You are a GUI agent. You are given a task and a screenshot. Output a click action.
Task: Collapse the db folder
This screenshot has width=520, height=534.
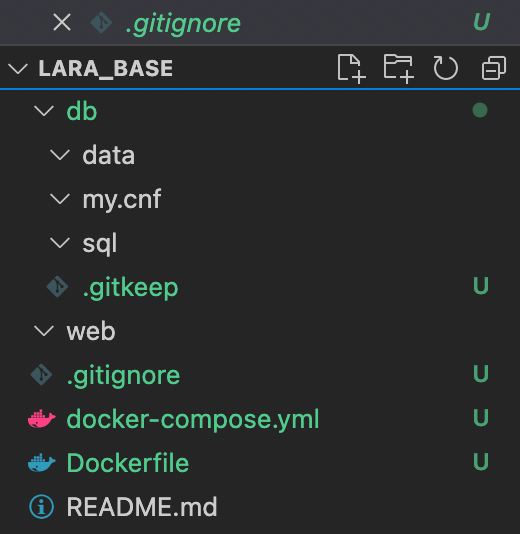click(44, 111)
